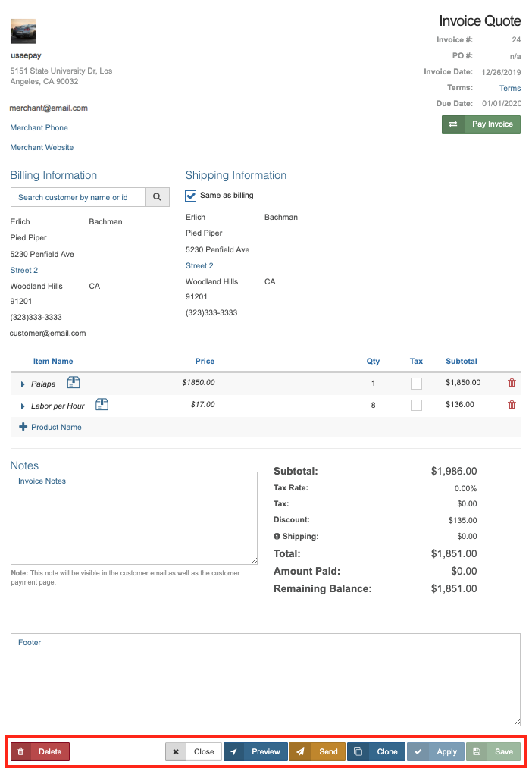Expand the Labor per Hour row details
The height and width of the screenshot is (771, 532).
(23, 406)
